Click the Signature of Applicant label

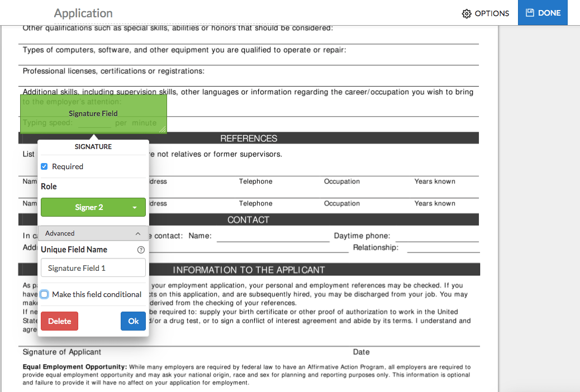pos(62,352)
